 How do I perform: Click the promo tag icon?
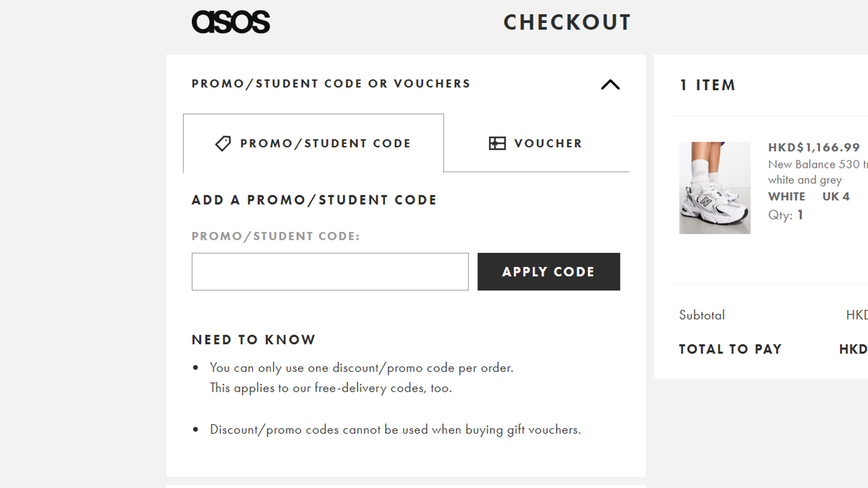tap(223, 143)
